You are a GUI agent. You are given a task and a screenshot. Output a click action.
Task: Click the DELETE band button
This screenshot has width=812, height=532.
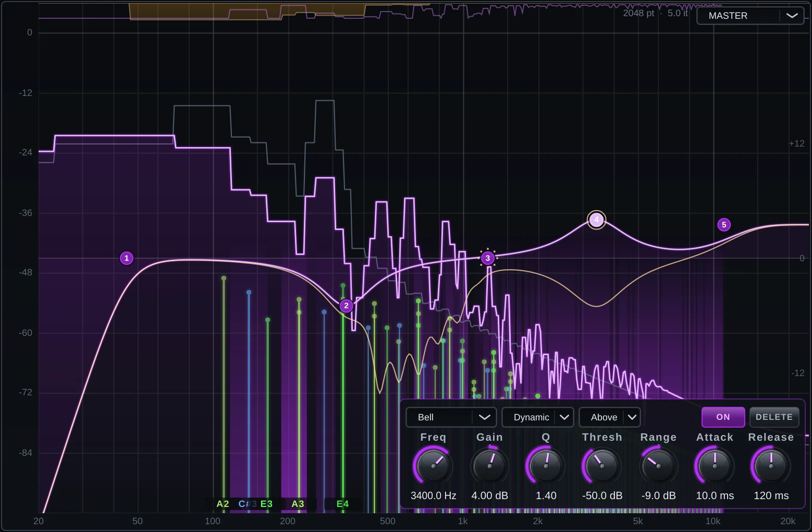[774, 417]
